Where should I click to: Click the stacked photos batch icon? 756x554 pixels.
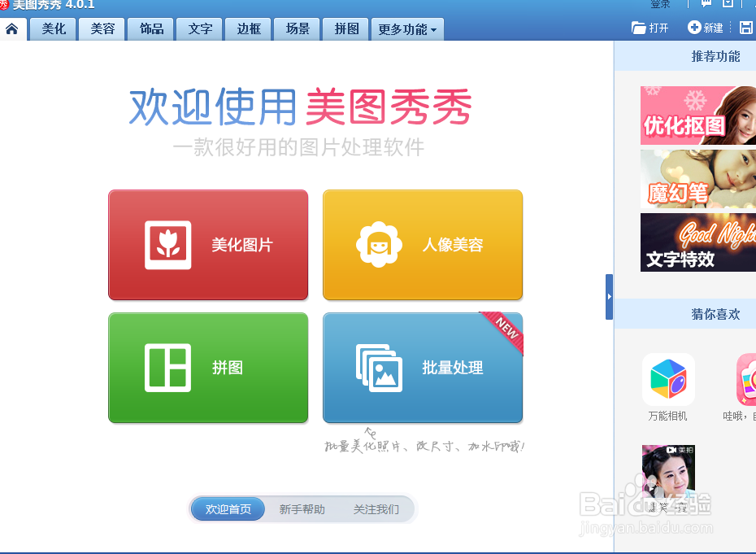(x=379, y=369)
